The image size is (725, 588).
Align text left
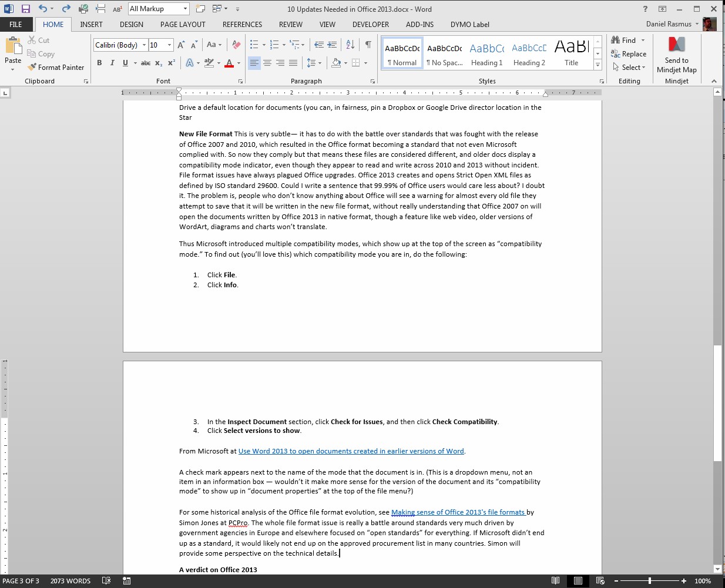coord(254,63)
